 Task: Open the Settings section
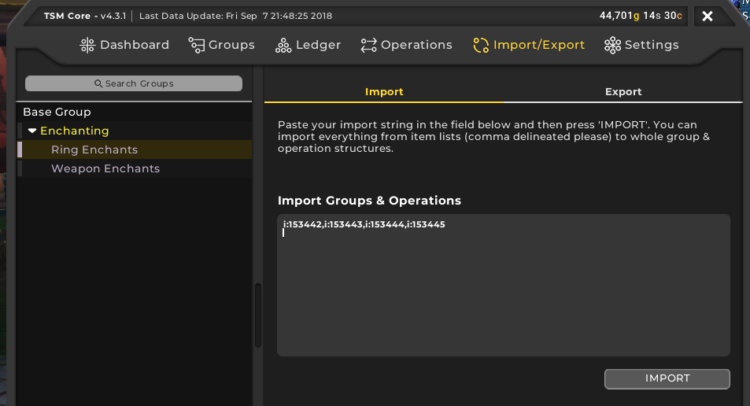641,45
